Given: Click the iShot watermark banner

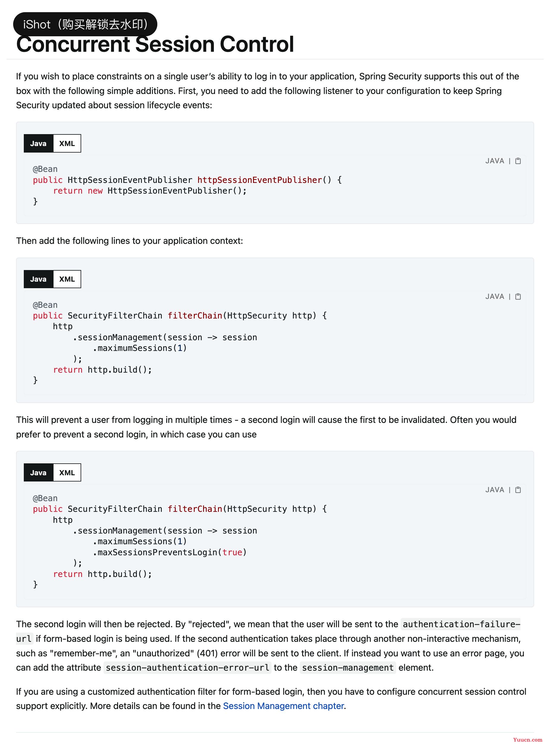Looking at the screenshot, I should click(x=85, y=24).
